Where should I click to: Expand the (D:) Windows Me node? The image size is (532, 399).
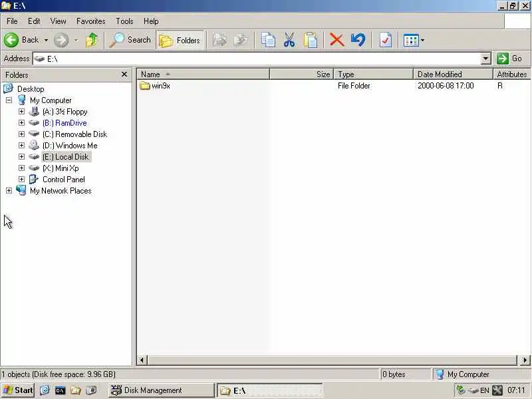click(x=21, y=145)
